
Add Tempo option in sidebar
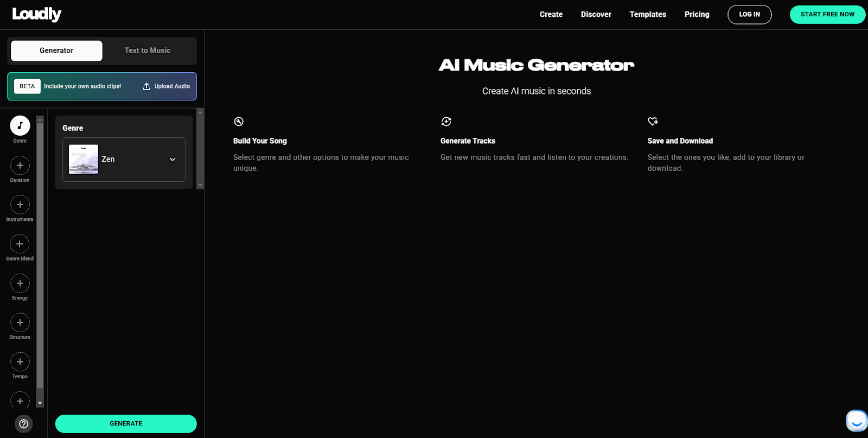pos(20,361)
